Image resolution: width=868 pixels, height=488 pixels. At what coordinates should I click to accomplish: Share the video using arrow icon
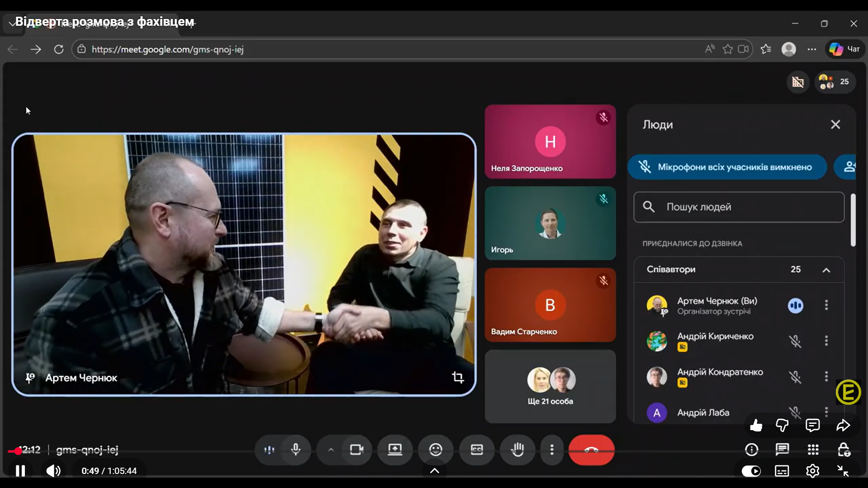(x=843, y=425)
